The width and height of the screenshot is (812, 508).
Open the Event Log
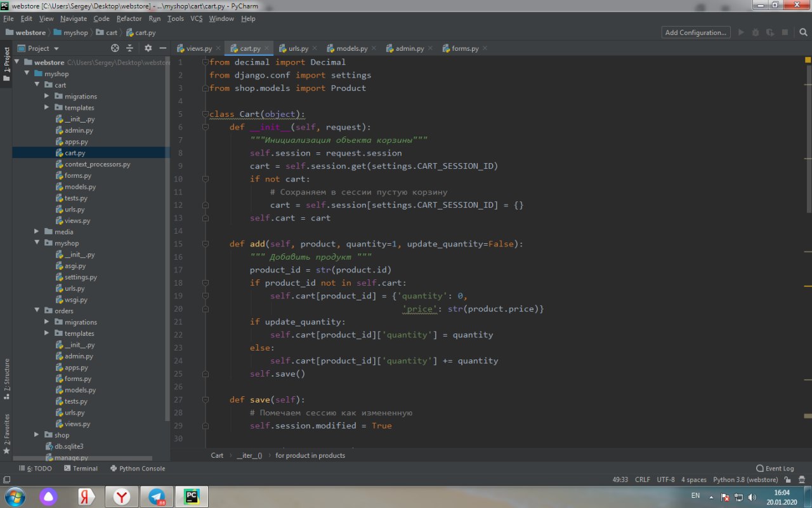775,469
